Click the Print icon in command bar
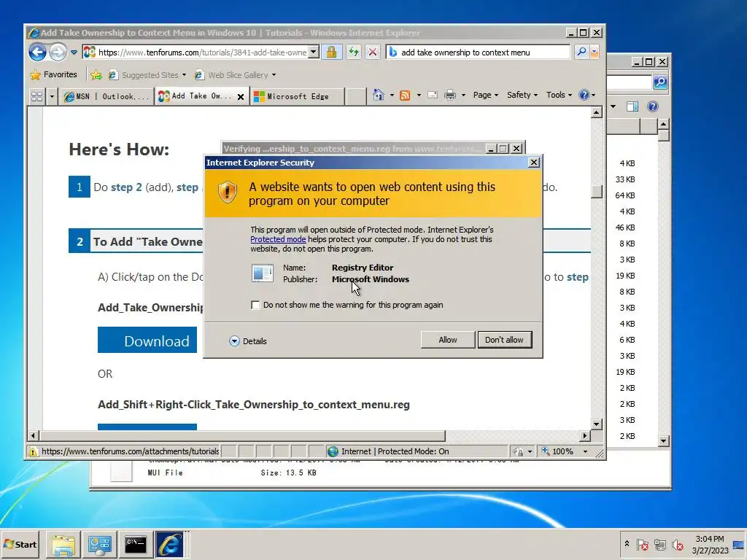The image size is (747, 560). [449, 96]
